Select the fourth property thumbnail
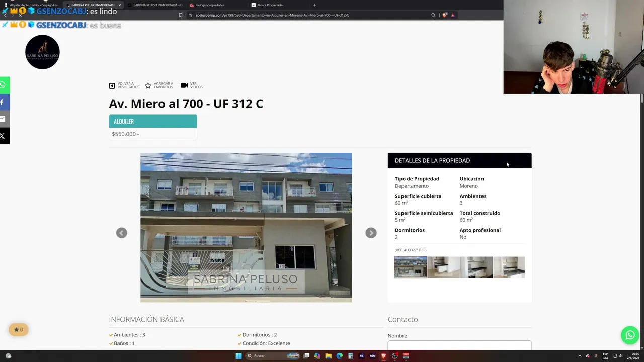The height and width of the screenshot is (362, 644). point(509,267)
